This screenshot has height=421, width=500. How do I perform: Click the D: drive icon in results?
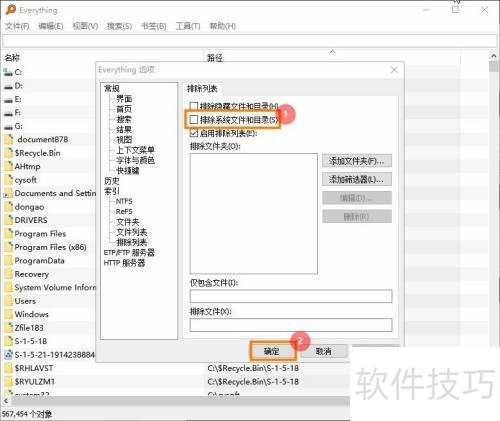8,86
